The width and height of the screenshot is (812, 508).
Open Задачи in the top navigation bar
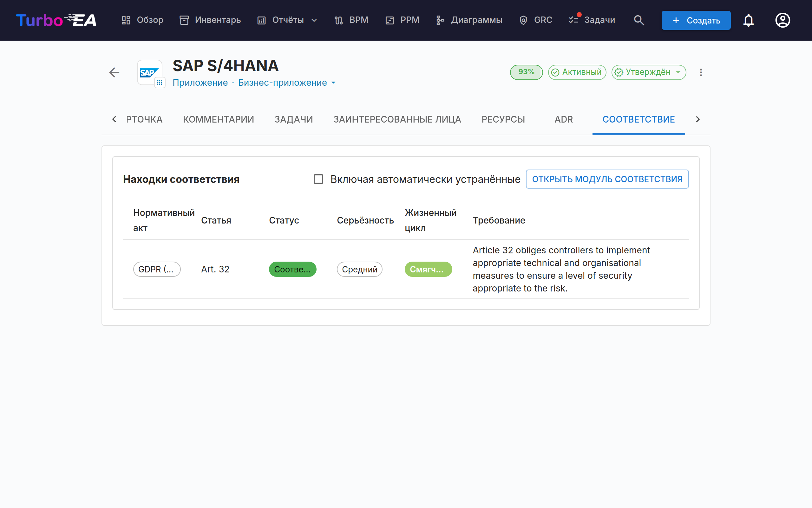[x=592, y=20]
